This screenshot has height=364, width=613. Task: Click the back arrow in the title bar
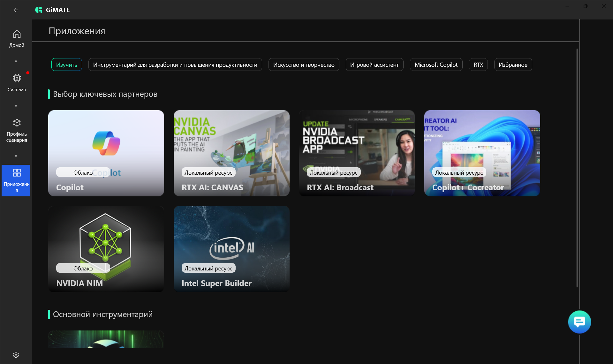click(16, 10)
